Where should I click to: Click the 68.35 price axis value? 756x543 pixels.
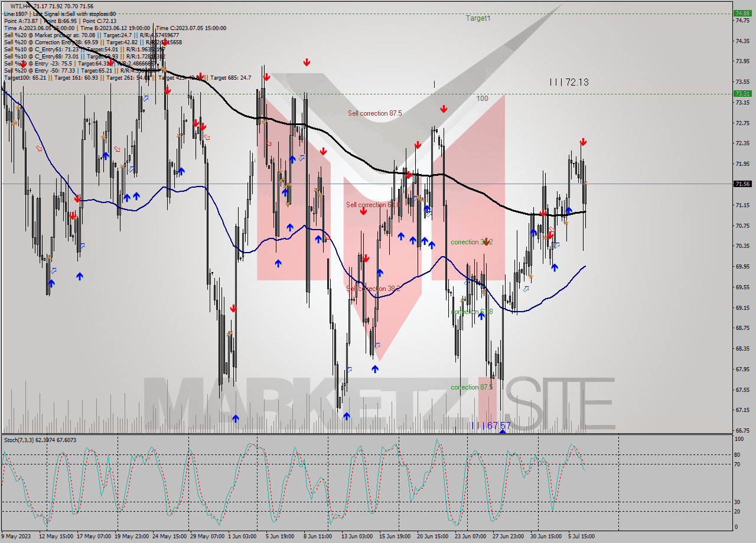(x=742, y=348)
